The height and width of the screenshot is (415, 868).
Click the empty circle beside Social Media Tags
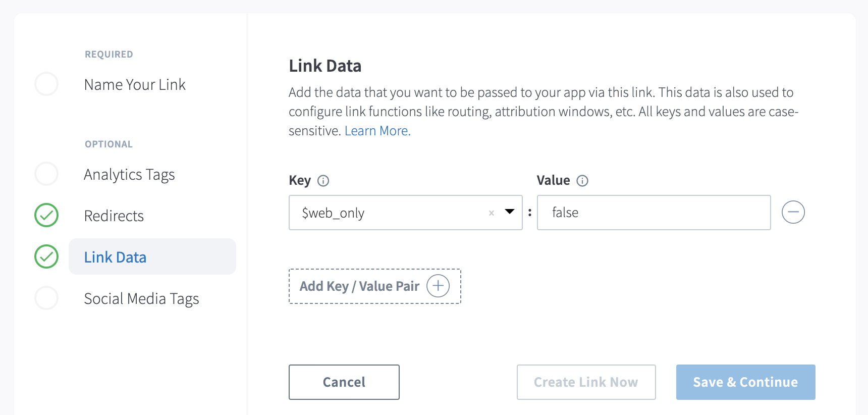pos(46,298)
